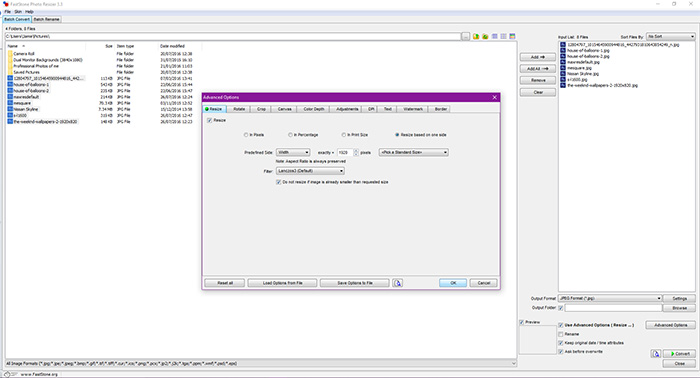The image size is (700, 378).
Task: Select the In Pixels radio option
Action: pyautogui.click(x=246, y=135)
